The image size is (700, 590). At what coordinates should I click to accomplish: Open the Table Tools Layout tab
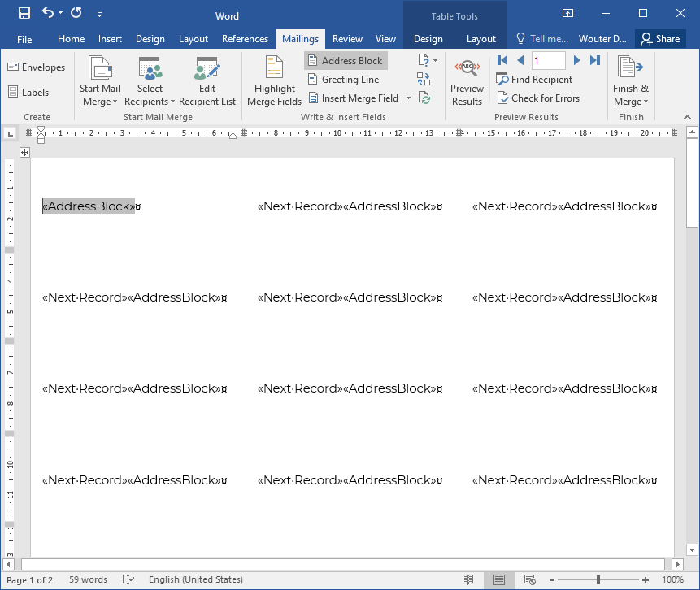coord(480,39)
